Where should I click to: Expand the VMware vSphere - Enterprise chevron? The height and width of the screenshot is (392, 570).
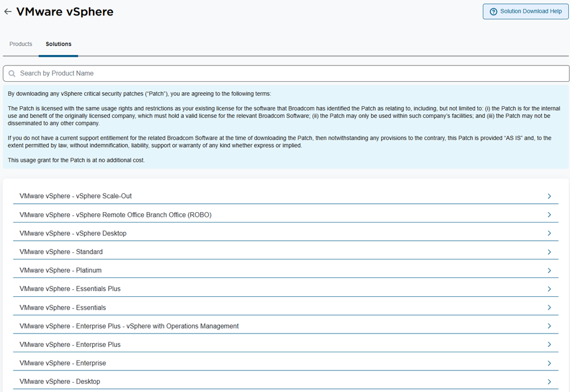(549, 363)
